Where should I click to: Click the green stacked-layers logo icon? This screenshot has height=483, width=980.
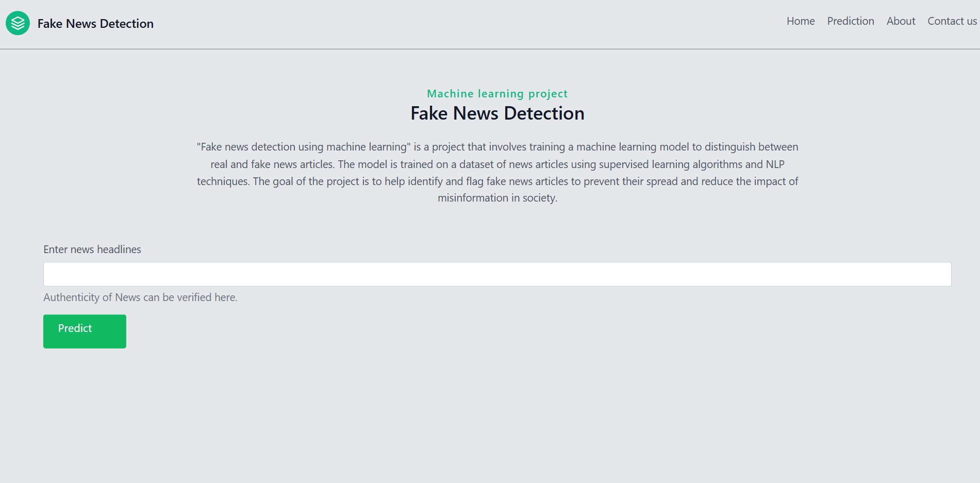click(x=18, y=23)
